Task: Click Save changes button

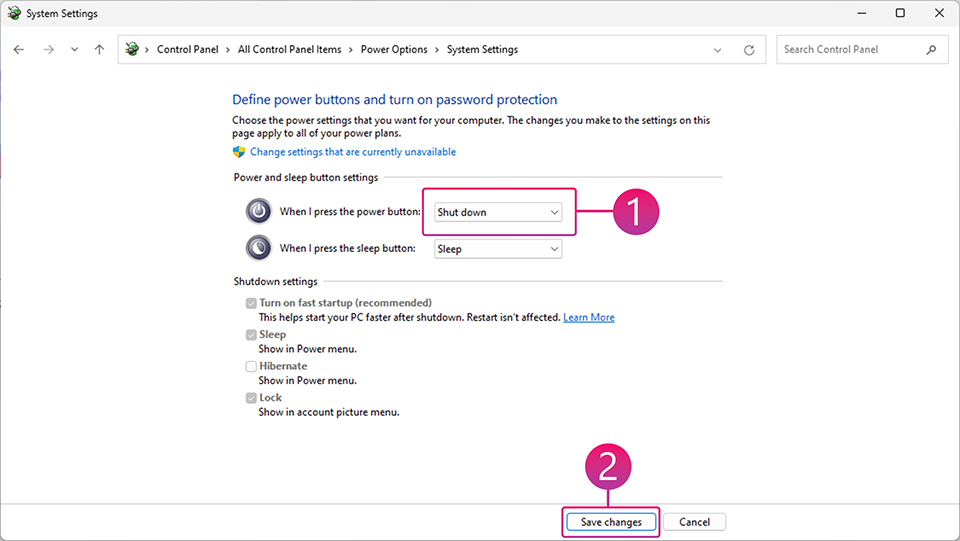Action: click(611, 522)
